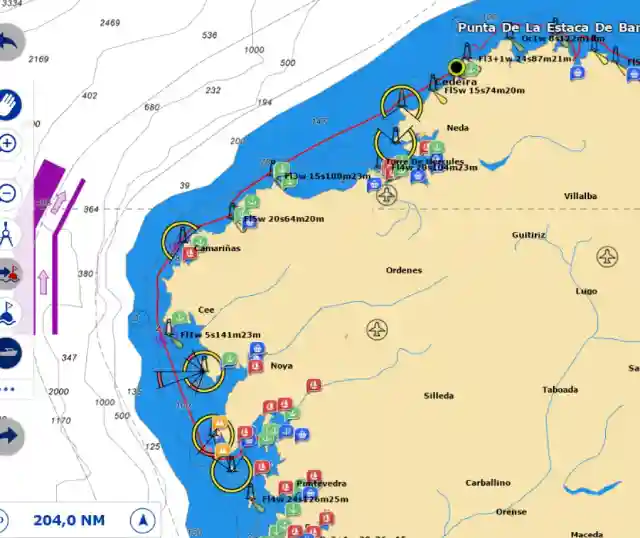
Task: Click the north-up compass arrow button
Action: [x=144, y=520]
